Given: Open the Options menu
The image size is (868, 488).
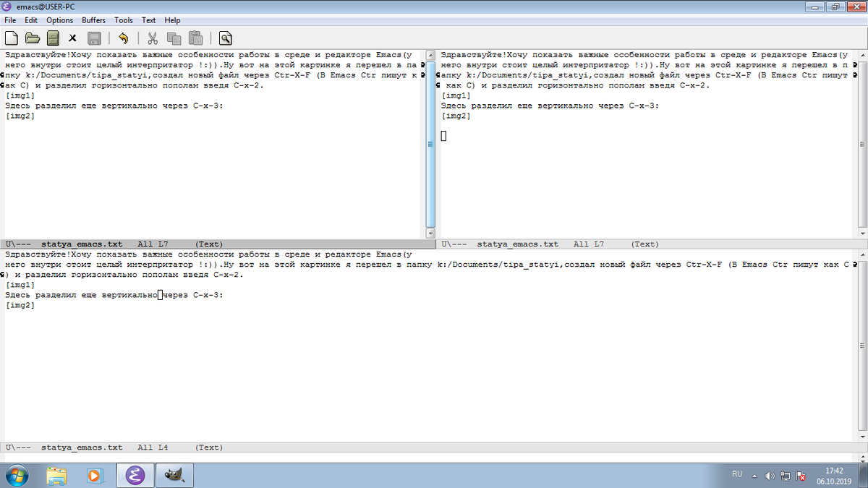Looking at the screenshot, I should [59, 20].
